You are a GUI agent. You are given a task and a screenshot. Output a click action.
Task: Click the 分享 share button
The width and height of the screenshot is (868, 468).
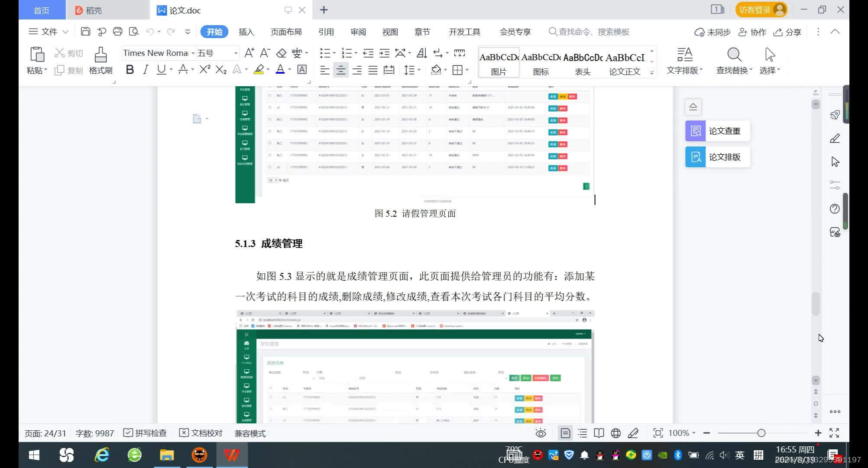787,32
